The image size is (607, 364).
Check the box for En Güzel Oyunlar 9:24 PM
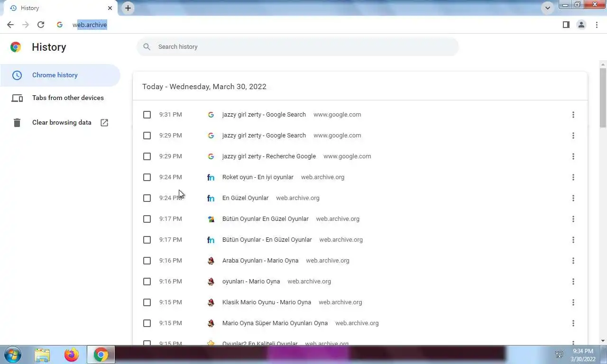(147, 198)
